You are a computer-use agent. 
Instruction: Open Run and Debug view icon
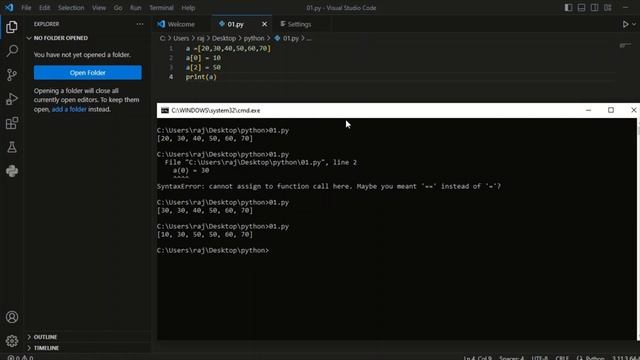pyautogui.click(x=12, y=99)
